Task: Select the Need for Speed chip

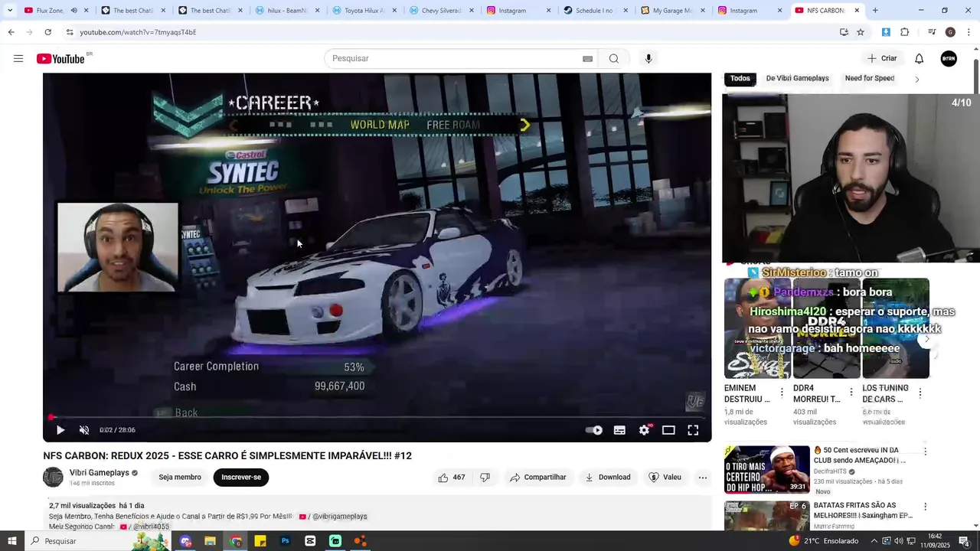Action: 869,78
